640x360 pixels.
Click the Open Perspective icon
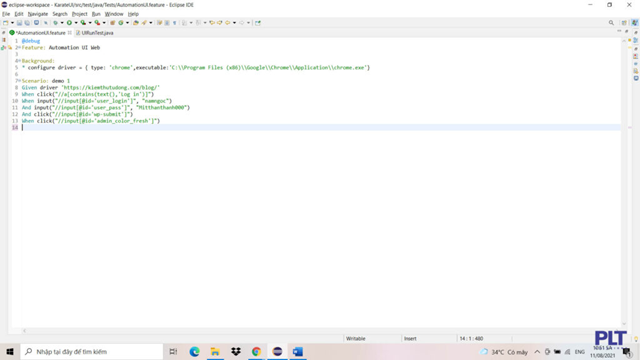coord(624,23)
